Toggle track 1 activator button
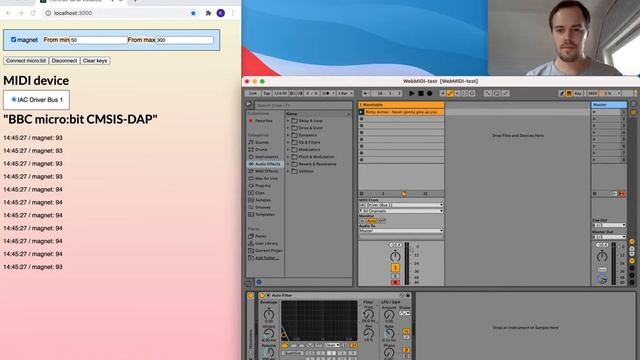 pos(395,268)
